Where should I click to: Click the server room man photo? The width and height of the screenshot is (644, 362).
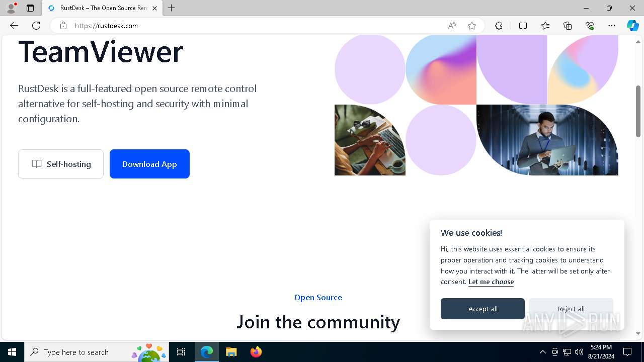coord(547,140)
